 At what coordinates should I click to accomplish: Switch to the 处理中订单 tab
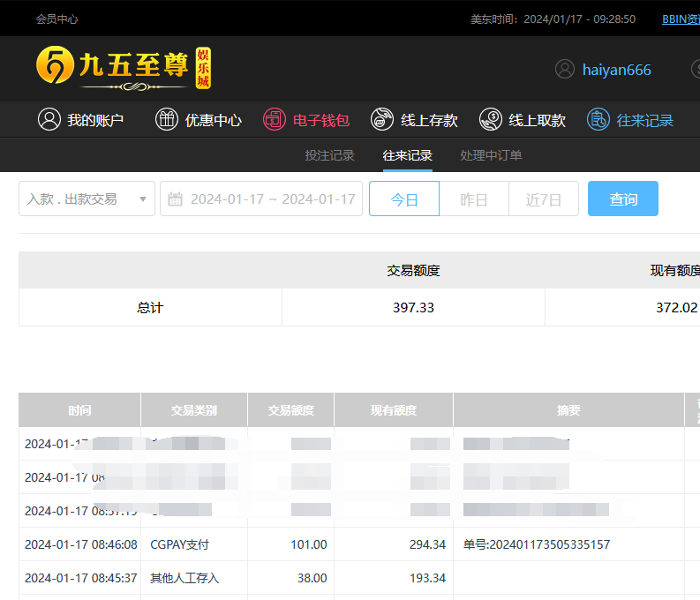pos(491,155)
